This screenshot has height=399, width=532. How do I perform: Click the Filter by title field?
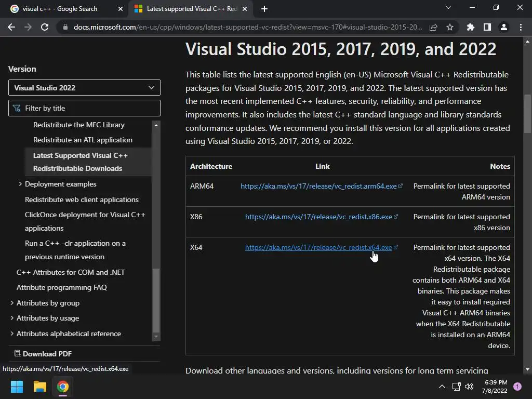[88, 108]
